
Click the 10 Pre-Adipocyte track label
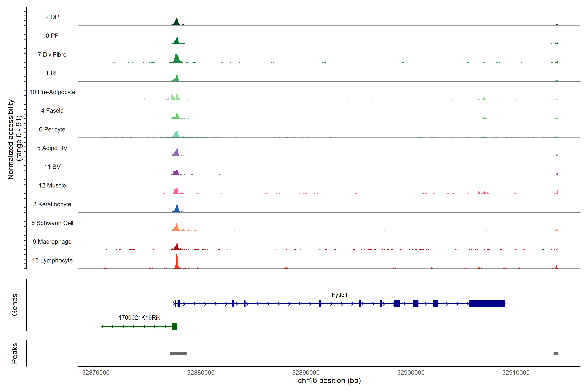pyautogui.click(x=52, y=92)
